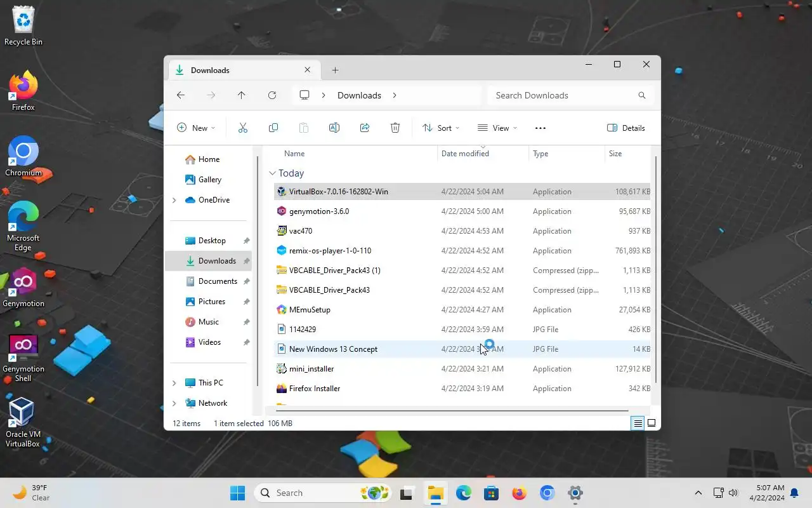
Task: Select genymotion-3.6.0 file
Action: click(462, 211)
